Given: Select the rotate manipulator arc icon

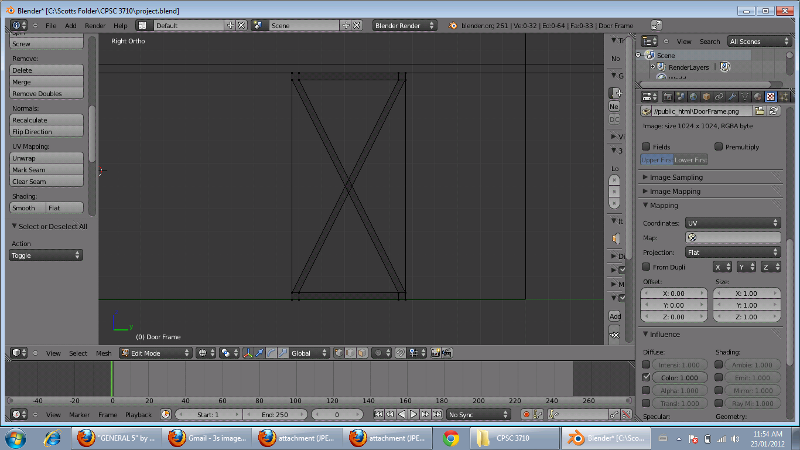Looking at the screenshot, I should click(x=271, y=353).
